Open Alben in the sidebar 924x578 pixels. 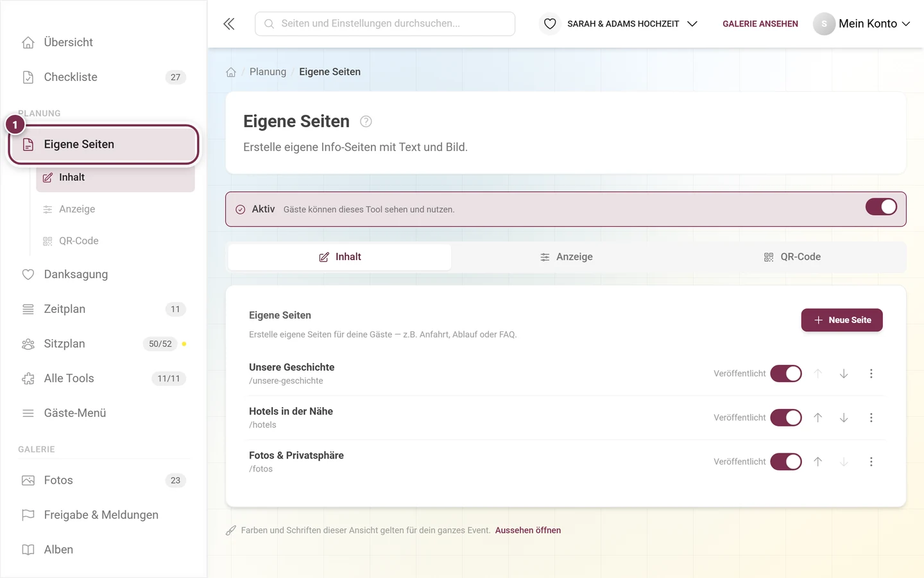click(103, 550)
